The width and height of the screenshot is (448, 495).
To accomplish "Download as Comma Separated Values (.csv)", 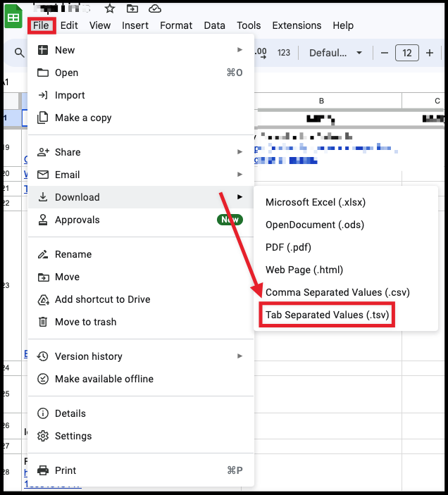I will pos(346,292).
